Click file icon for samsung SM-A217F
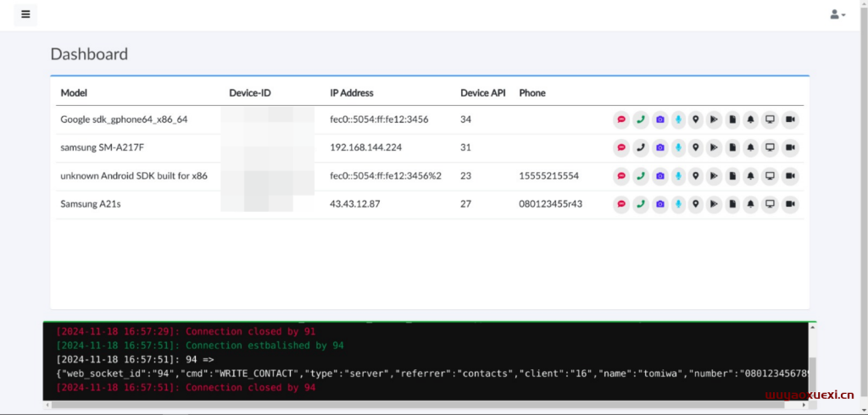The image size is (868, 415). coord(732,147)
